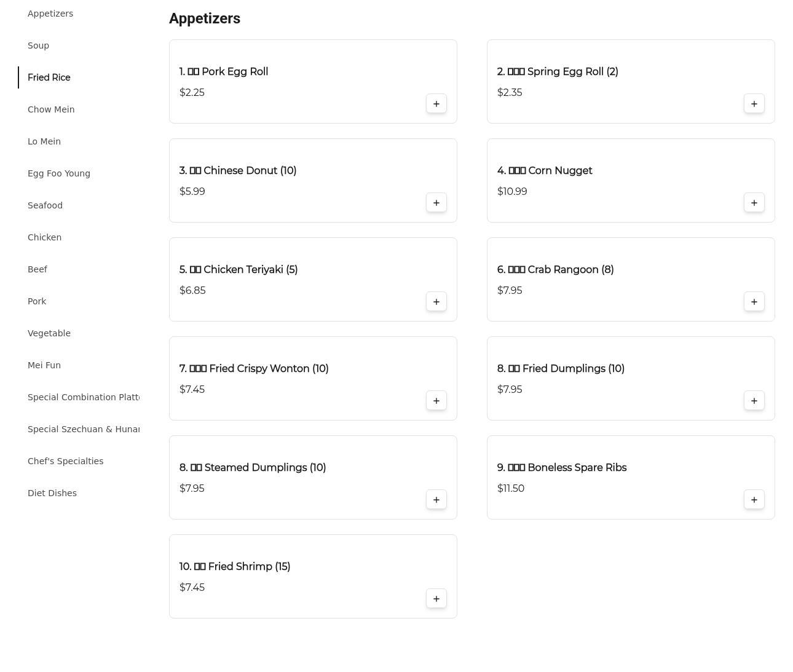
Task: Add Fried Shrimp (15) to order
Action: pyautogui.click(x=436, y=599)
